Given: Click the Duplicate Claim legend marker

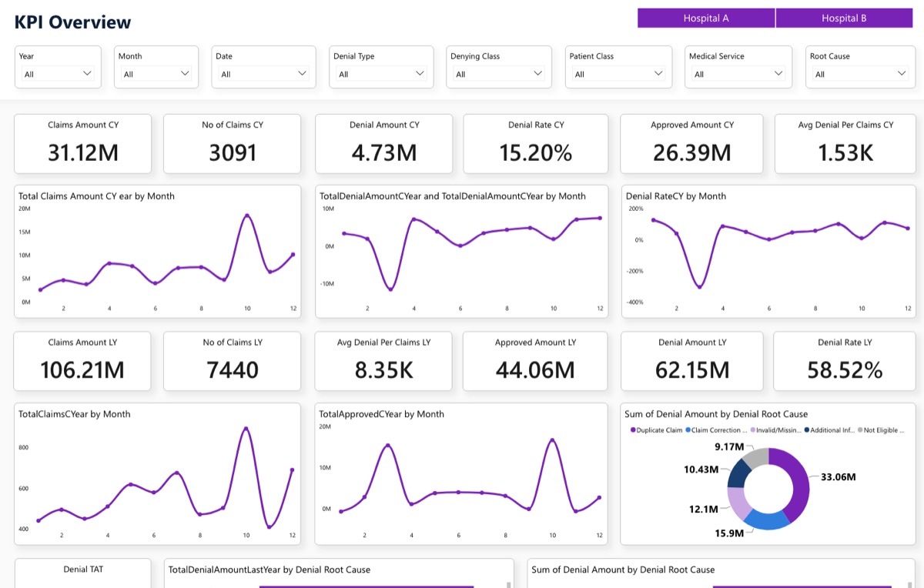Looking at the screenshot, I should [633, 430].
